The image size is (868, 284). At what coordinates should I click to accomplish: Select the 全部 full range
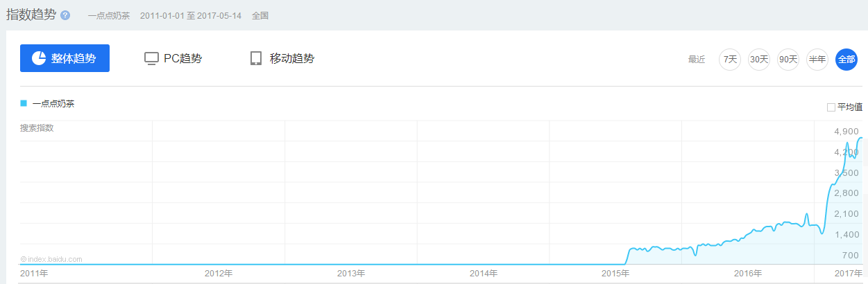click(846, 60)
